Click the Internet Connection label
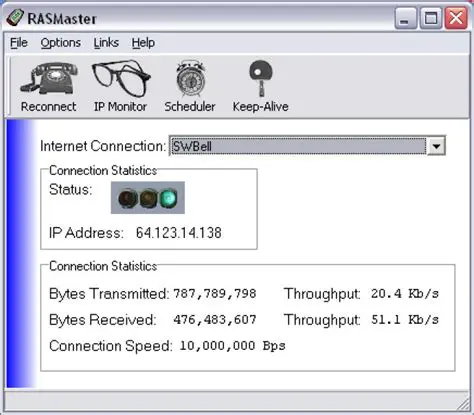The image size is (474, 415). [103, 146]
